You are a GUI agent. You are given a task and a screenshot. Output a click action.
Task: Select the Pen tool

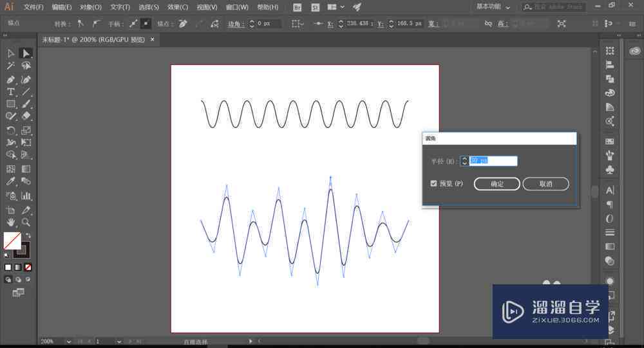(x=11, y=80)
